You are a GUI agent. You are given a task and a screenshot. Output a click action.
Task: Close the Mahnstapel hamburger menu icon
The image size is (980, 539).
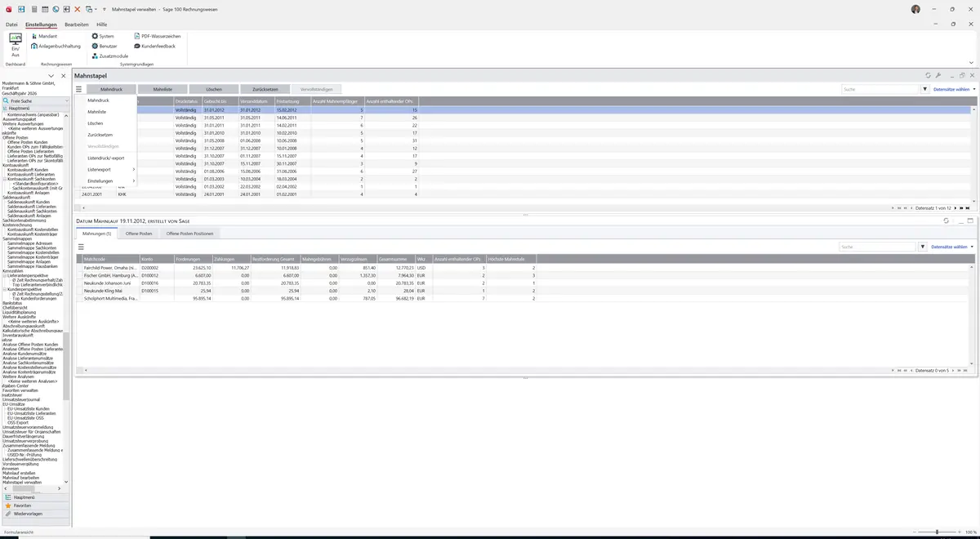[79, 89]
